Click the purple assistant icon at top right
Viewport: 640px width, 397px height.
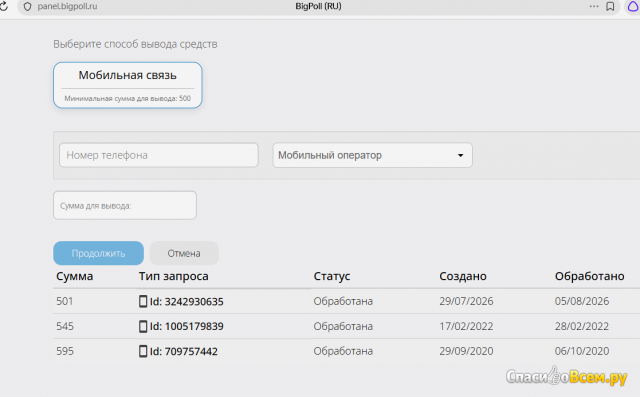(x=633, y=7)
